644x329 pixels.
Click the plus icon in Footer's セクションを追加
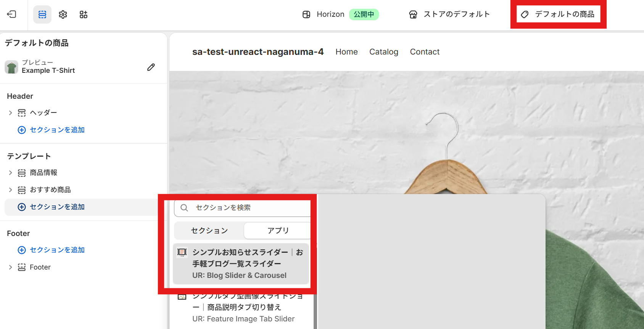point(22,250)
